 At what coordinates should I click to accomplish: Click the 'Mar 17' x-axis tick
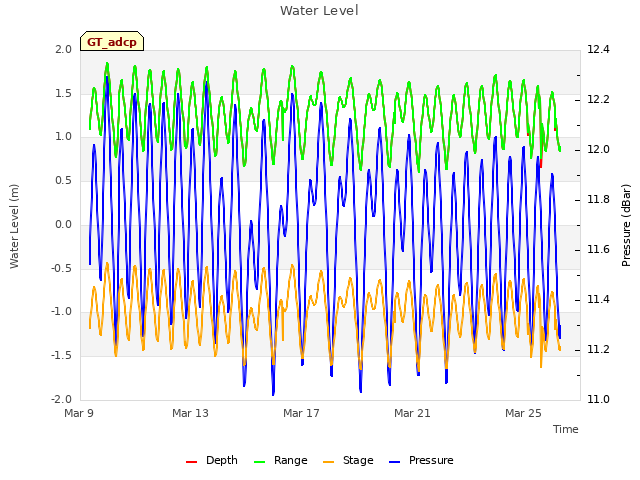pyautogui.click(x=301, y=413)
